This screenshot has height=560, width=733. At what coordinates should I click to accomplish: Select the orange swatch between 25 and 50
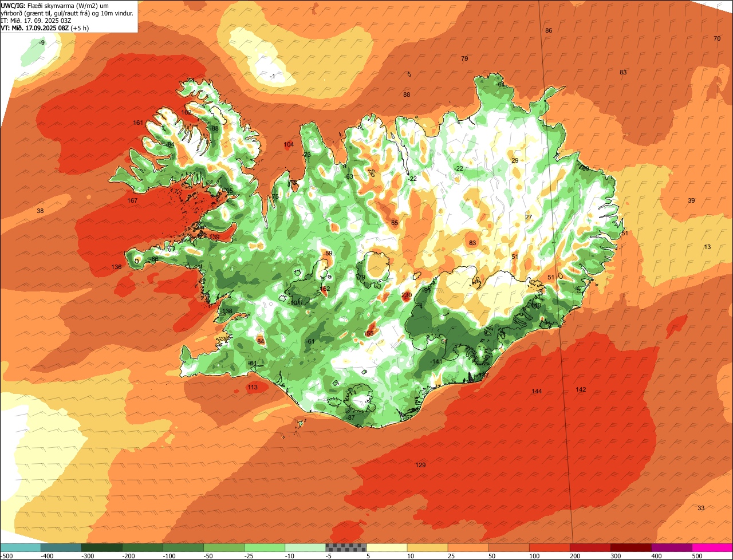[x=468, y=547]
